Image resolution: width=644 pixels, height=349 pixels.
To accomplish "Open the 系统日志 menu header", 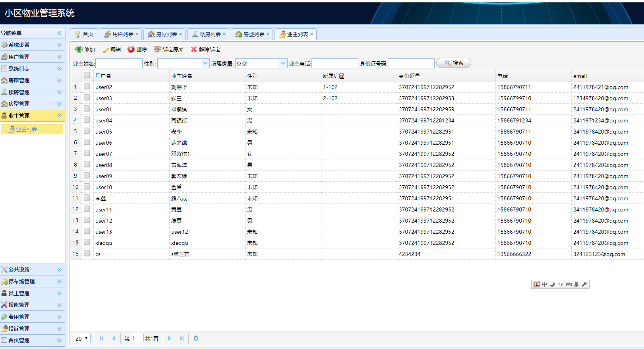I will coord(33,68).
